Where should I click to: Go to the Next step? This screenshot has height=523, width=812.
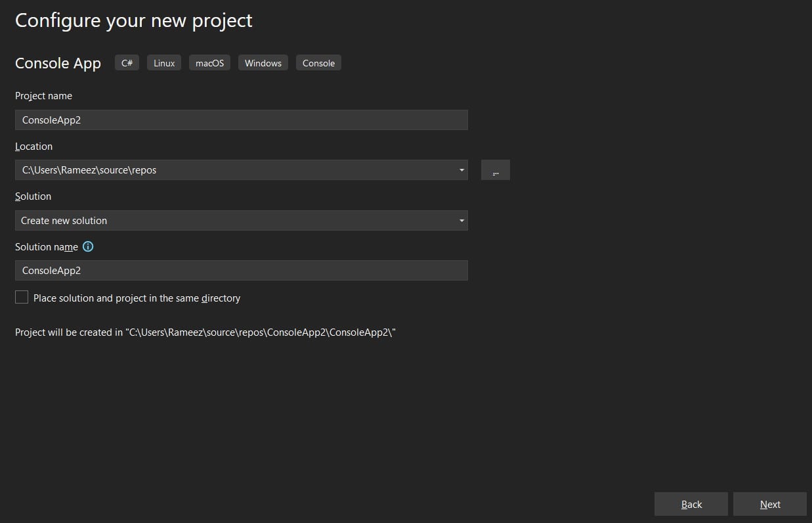click(770, 504)
